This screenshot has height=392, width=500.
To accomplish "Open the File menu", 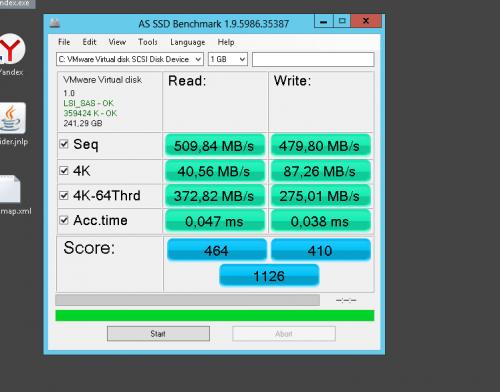I will tap(64, 42).
